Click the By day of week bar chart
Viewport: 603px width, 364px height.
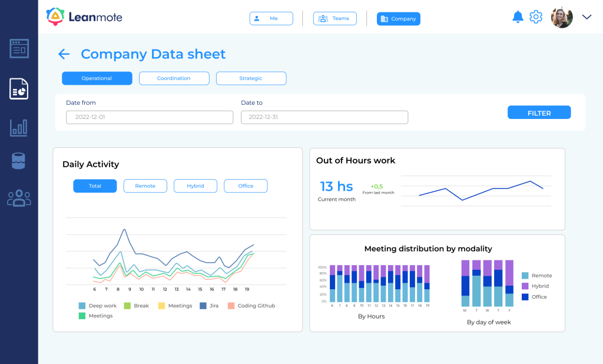487,286
